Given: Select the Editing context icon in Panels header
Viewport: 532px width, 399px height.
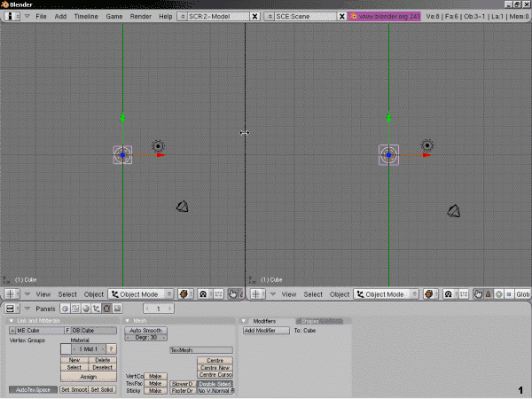Looking at the screenshot, I should [x=106, y=309].
